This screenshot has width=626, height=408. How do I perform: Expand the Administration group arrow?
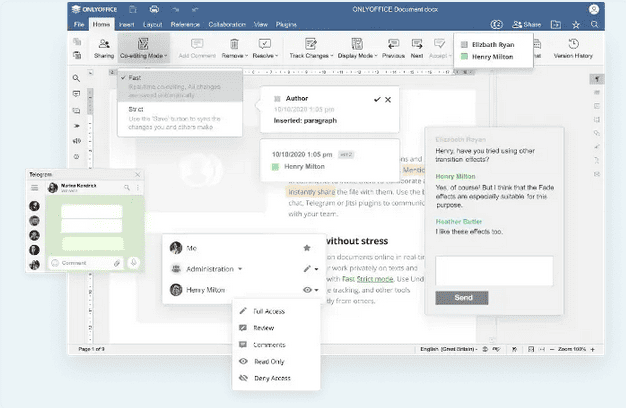[x=240, y=269]
